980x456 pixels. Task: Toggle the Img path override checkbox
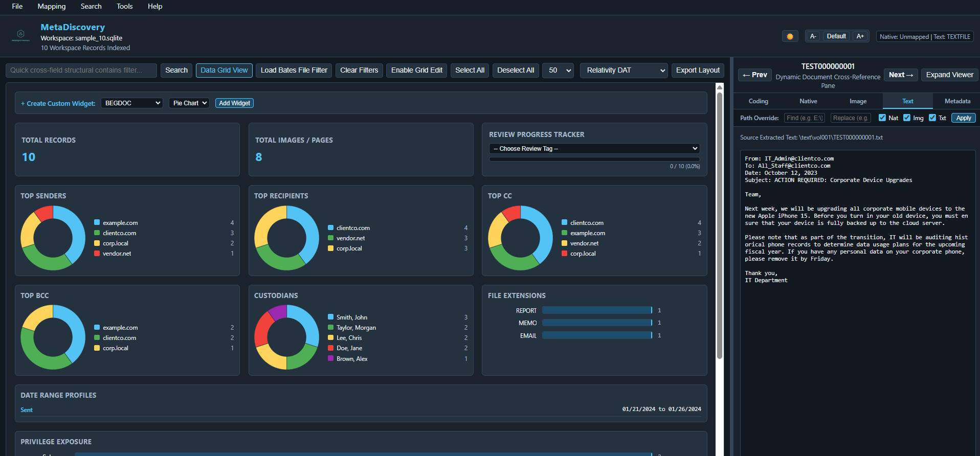point(907,118)
